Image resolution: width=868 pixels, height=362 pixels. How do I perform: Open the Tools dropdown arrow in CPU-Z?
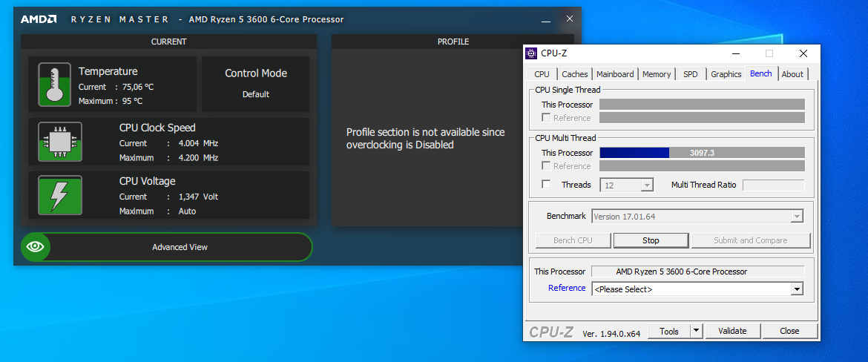[x=697, y=331]
